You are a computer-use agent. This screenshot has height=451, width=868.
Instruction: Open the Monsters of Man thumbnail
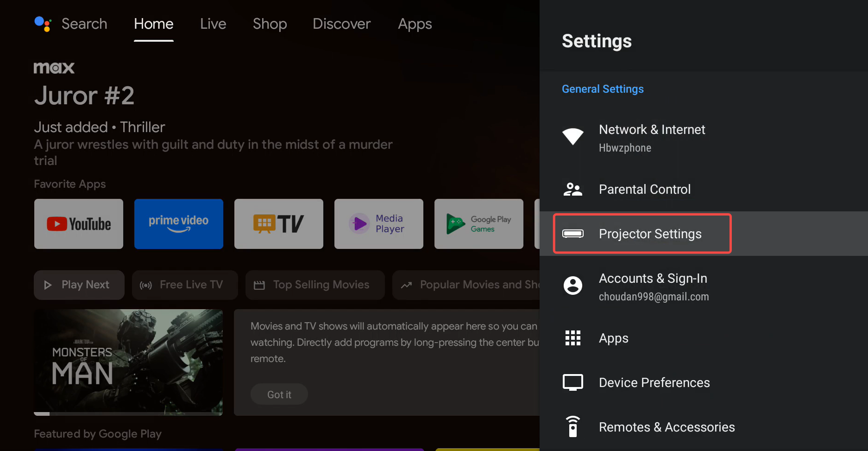[x=128, y=362]
